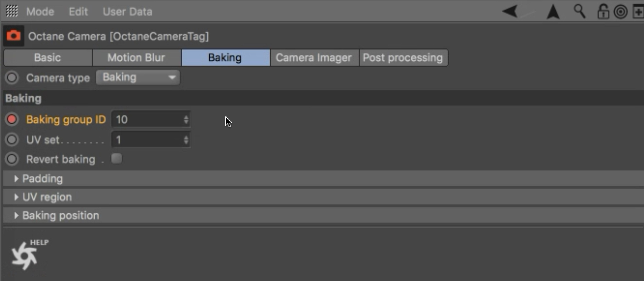This screenshot has width=644, height=281.
Task: Click the back arrow navigation icon
Action: point(510,12)
